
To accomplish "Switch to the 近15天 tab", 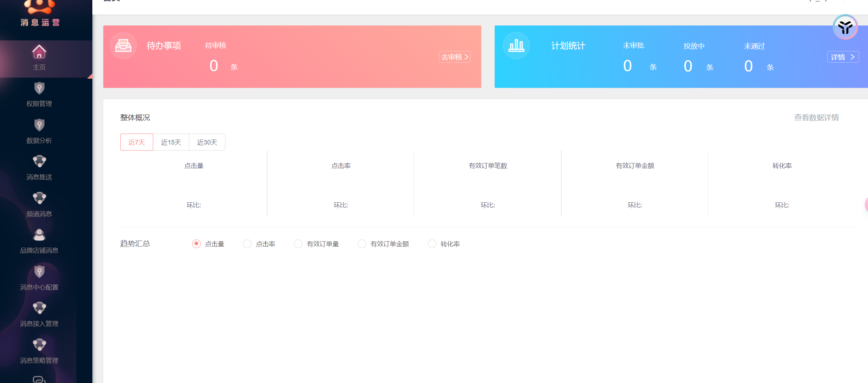I will 171,142.
